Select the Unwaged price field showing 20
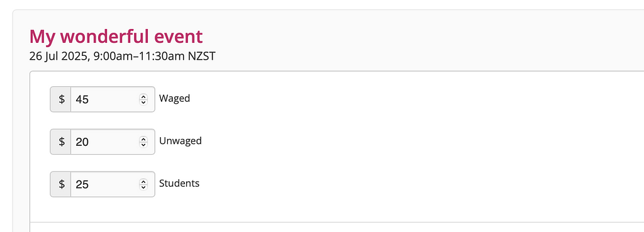644x232 pixels. coord(113,141)
